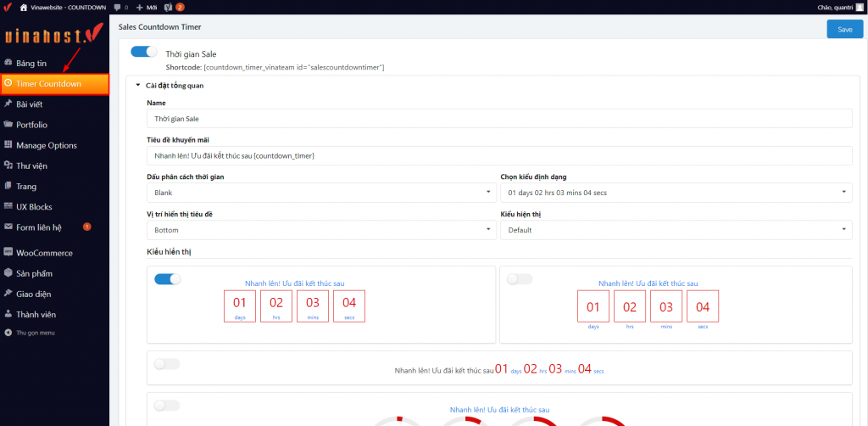Click the WooCommerce icon in the sidebar
This screenshot has width=868, height=426.
click(x=8, y=253)
